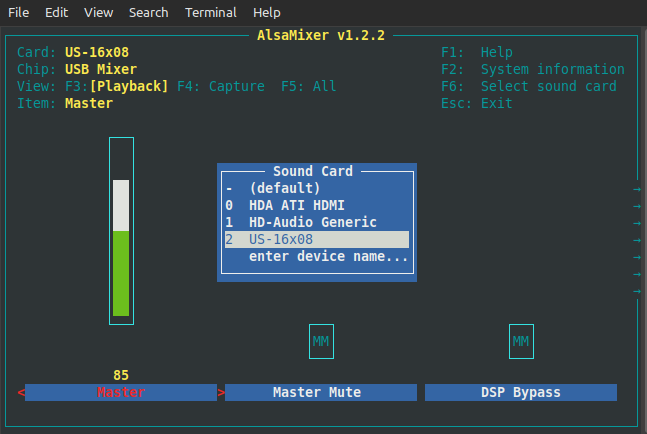Select the DSP Bypass channel label
Viewport: 647px width, 434px height.
coord(521,392)
